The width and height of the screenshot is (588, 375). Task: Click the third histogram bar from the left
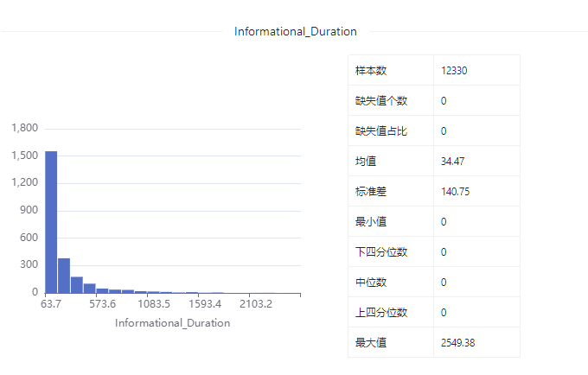coord(77,285)
